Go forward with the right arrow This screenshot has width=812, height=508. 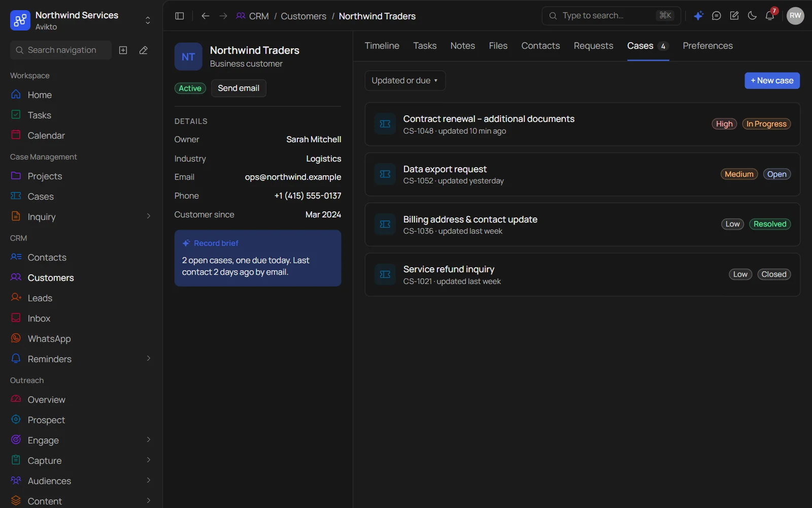pyautogui.click(x=223, y=16)
